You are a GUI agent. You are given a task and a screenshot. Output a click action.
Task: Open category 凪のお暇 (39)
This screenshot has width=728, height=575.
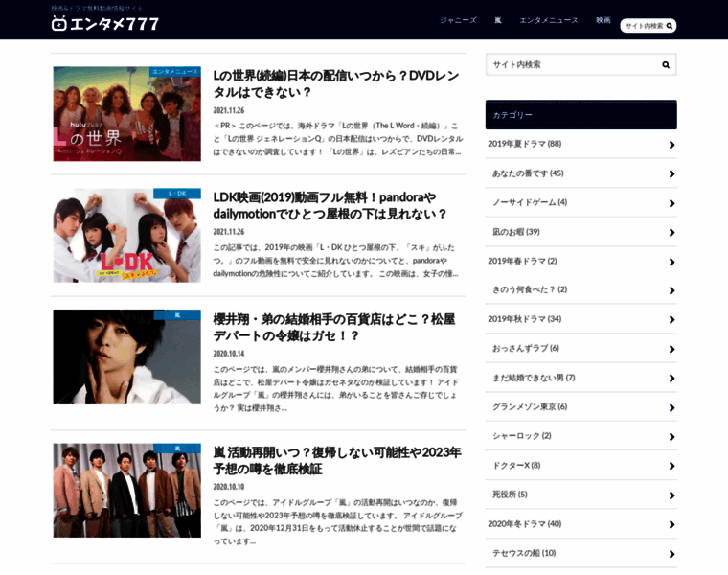coord(515,232)
